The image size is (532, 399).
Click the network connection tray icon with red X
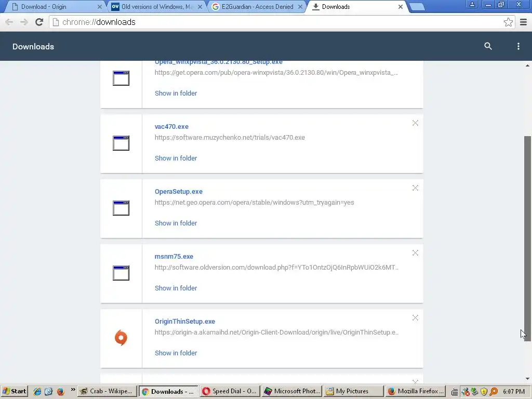click(x=465, y=392)
